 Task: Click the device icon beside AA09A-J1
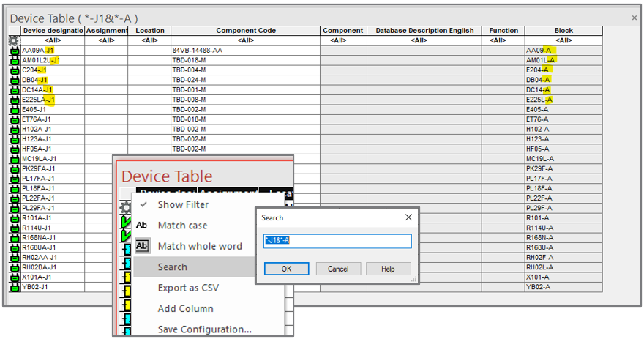click(x=14, y=51)
